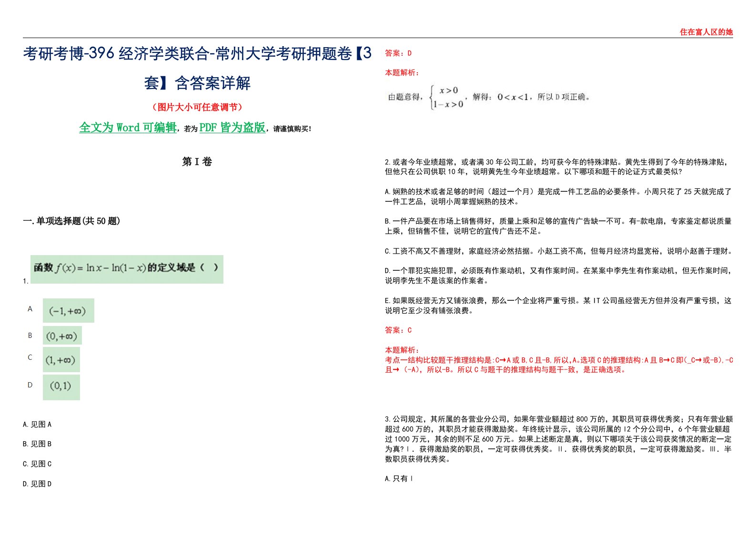Click the answer text D.见图D
Viewport: 756px width, 534px height.
pos(37,484)
